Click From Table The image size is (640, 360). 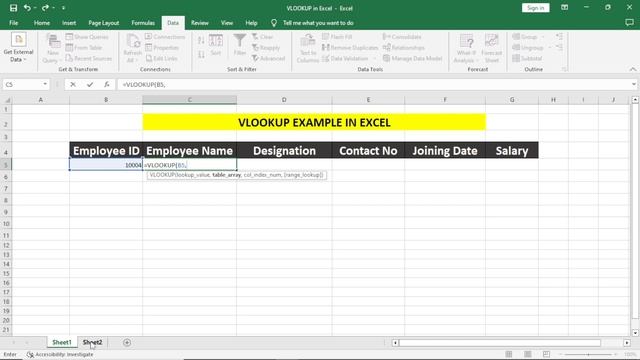pyautogui.click(x=84, y=48)
